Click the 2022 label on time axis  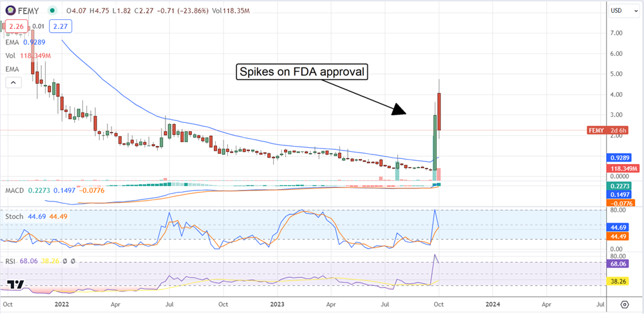click(x=62, y=304)
